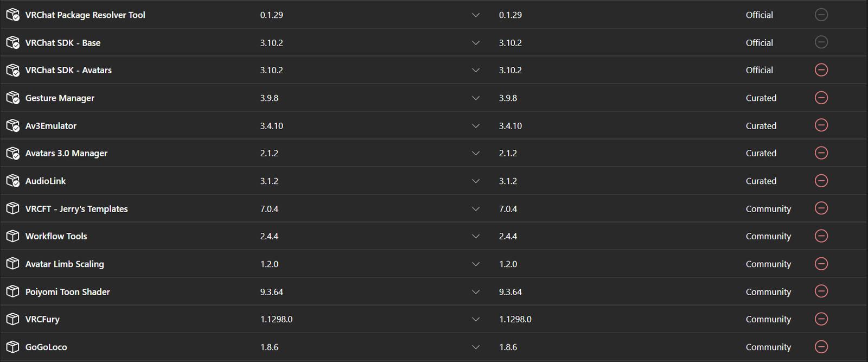Image resolution: width=868 pixels, height=362 pixels.
Task: Open version dropdown for Poiyomi Toon Shader
Action: point(476,292)
